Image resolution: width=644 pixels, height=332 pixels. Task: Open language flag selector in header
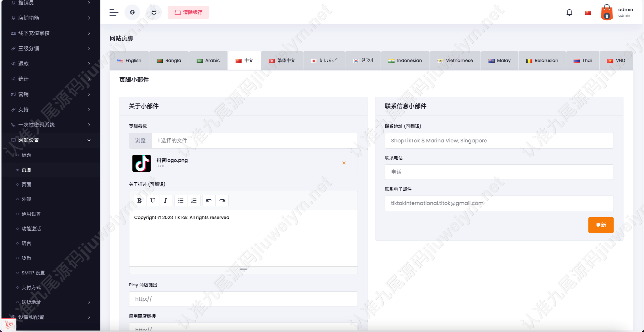click(x=588, y=12)
